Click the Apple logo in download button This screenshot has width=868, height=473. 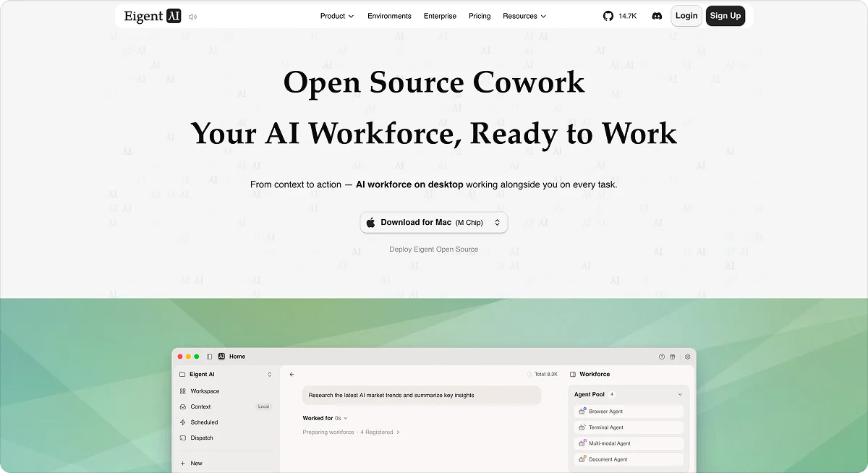(x=371, y=223)
